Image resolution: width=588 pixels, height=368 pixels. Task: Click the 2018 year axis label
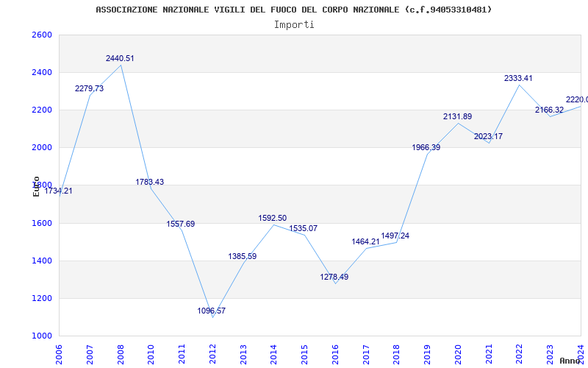pyautogui.click(x=397, y=354)
